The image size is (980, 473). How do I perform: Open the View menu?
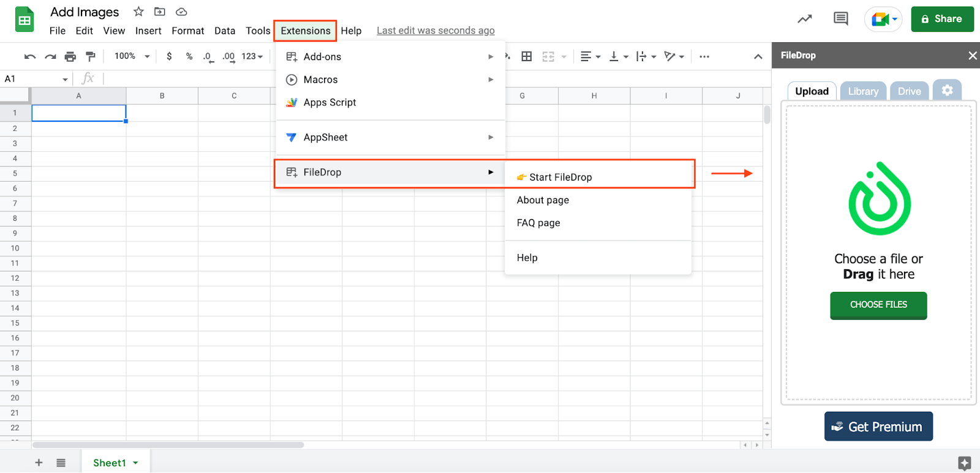pyautogui.click(x=114, y=31)
